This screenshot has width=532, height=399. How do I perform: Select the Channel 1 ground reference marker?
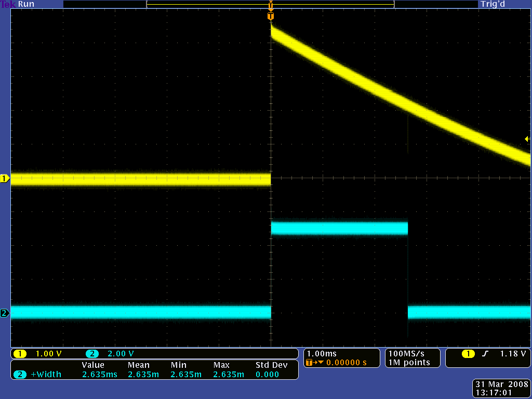point(5,178)
